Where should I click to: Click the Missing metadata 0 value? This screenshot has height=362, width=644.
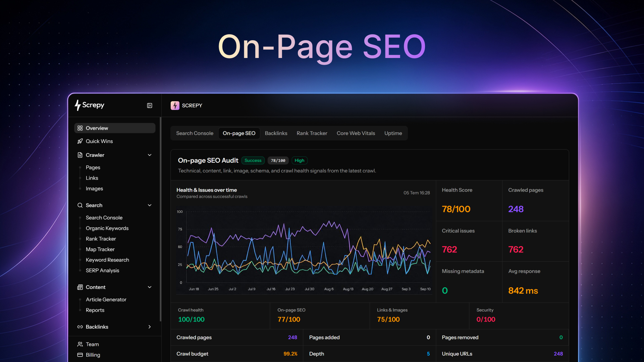445,291
